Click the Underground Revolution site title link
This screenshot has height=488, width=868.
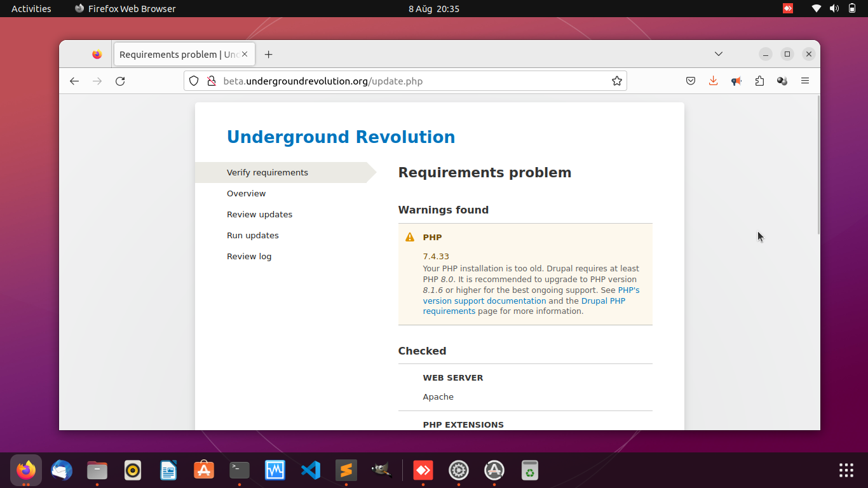pos(341,137)
